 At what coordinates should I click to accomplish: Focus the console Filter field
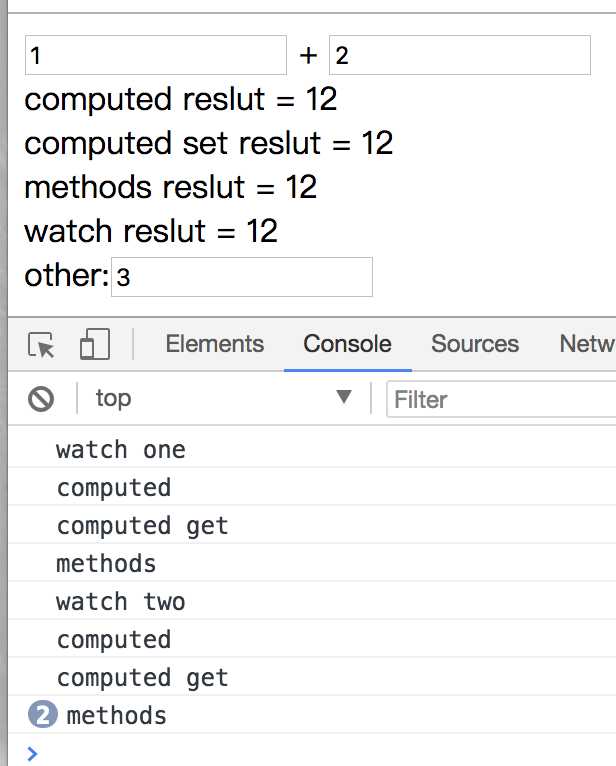(x=501, y=400)
